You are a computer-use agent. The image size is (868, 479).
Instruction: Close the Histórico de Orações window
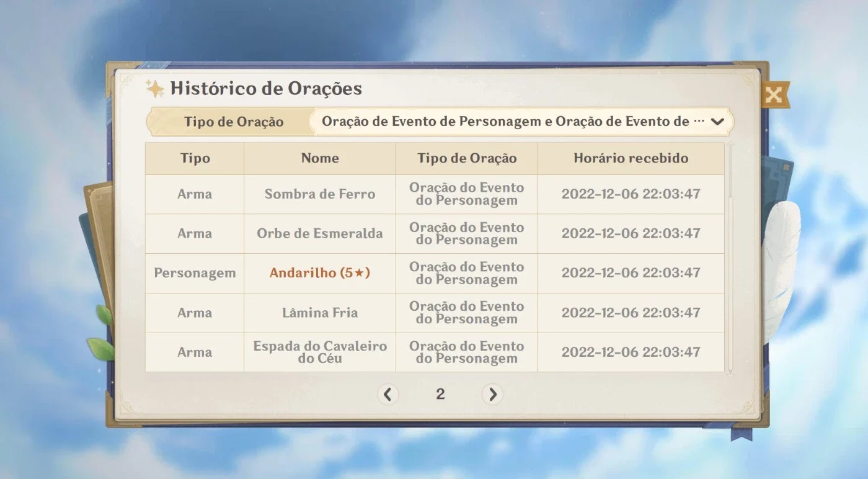(774, 95)
